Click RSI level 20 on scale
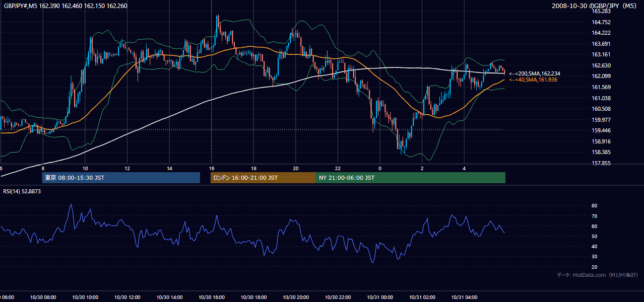Viewport: 644px width, 302px height. (x=595, y=267)
